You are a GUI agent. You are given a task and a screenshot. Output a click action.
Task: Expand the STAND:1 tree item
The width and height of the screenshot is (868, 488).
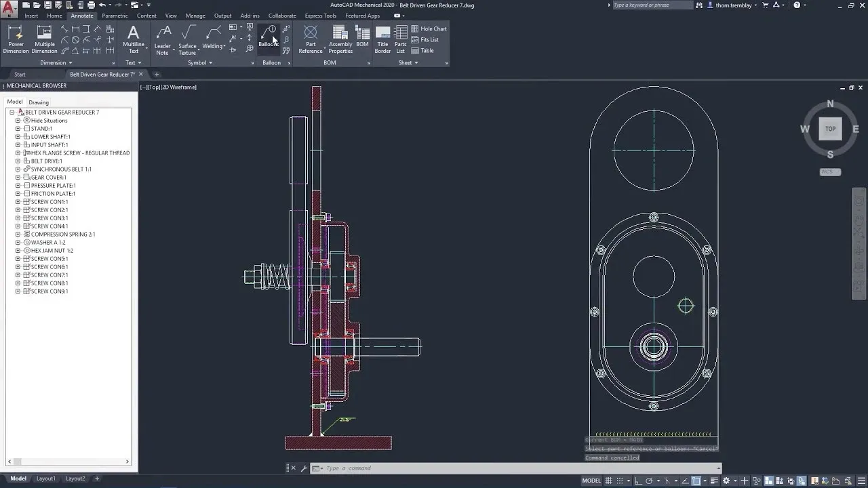click(18, 128)
